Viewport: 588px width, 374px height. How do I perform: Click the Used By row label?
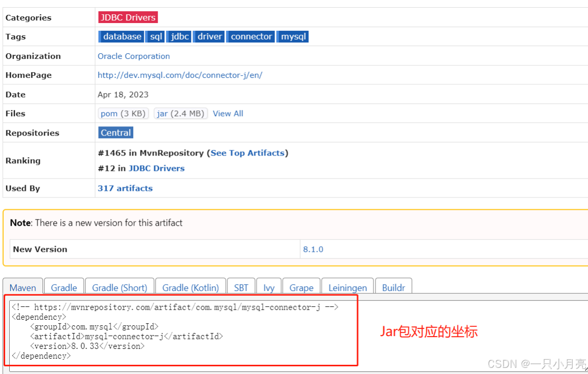tap(23, 188)
